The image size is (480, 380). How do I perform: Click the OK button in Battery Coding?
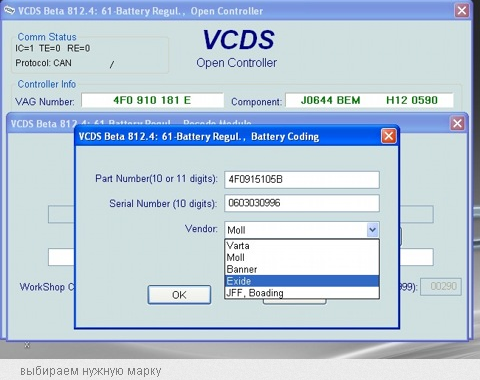coord(179,295)
